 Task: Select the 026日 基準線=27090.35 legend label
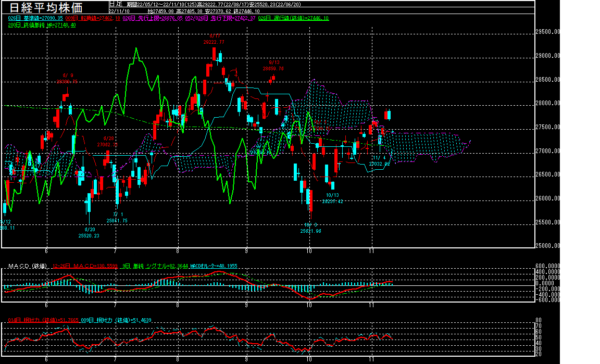(x=35, y=18)
